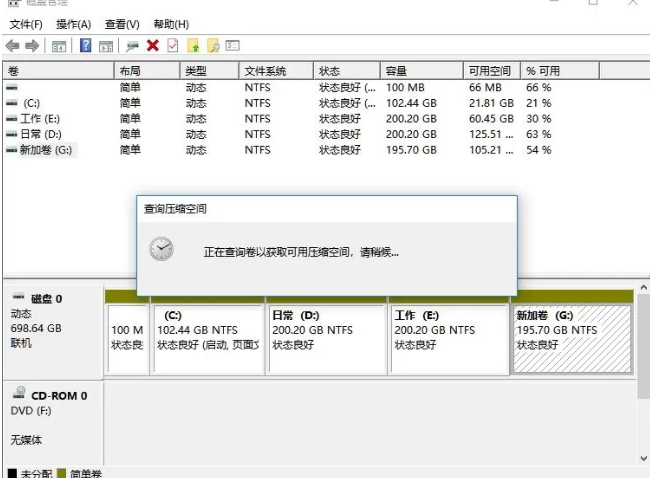This screenshot has width=650, height=478.
Task: Click drive icon of the 新加卷 (G:) row
Action: (x=12, y=150)
